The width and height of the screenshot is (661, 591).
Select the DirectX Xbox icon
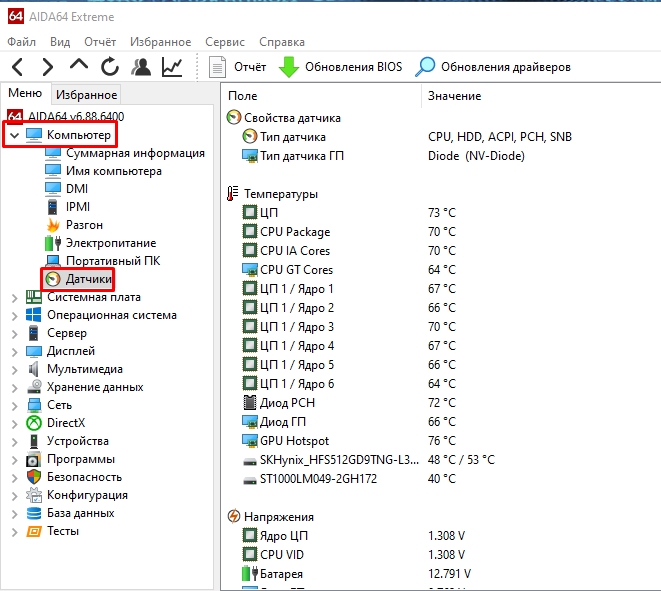pos(34,423)
